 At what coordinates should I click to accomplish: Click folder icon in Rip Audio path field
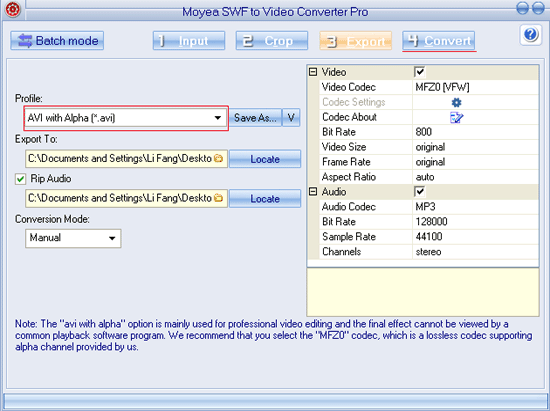[x=218, y=198]
